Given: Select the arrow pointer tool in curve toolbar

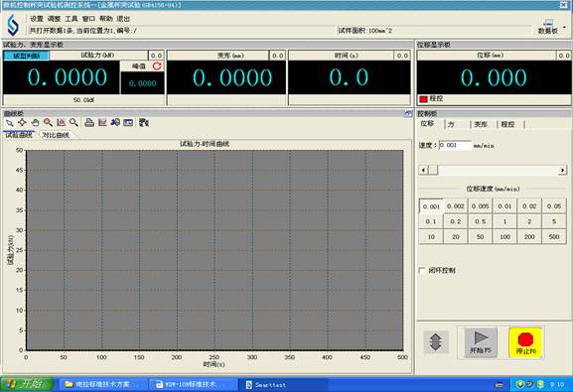Looking at the screenshot, I should pos(9,123).
